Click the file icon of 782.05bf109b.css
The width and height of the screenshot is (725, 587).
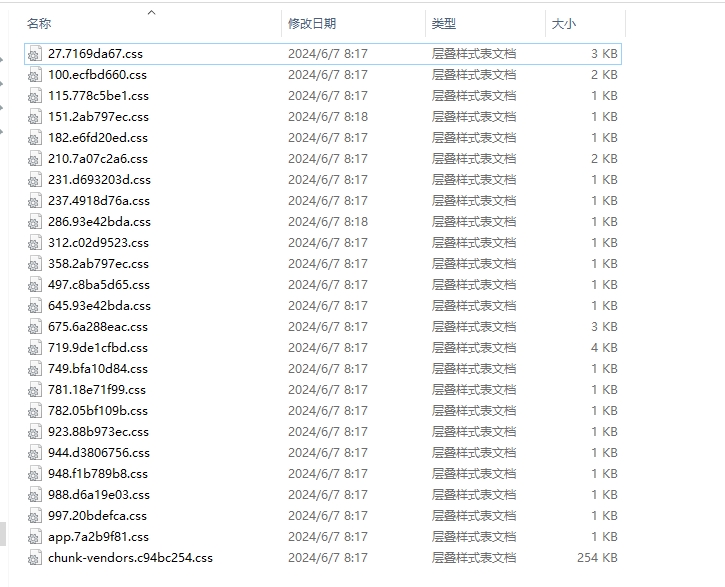pyautogui.click(x=34, y=411)
